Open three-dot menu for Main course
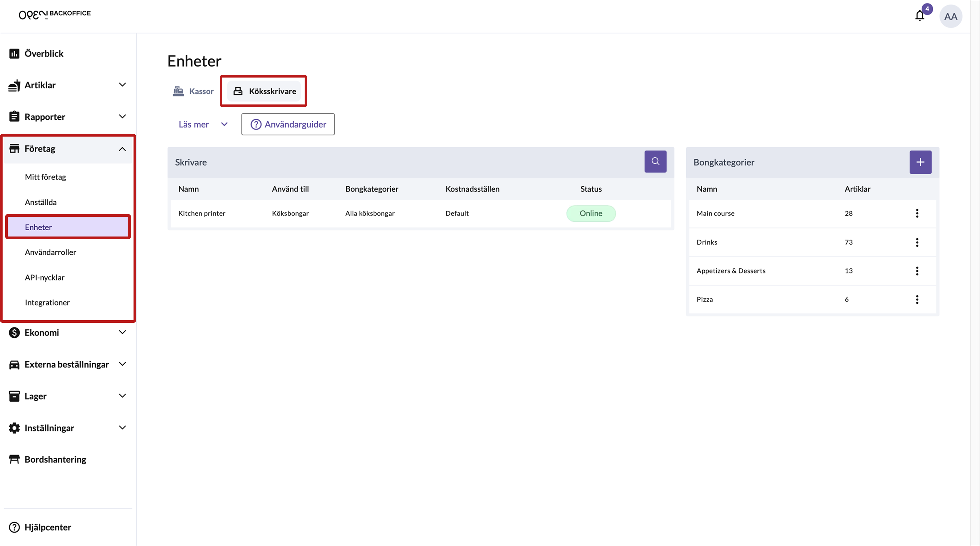This screenshot has height=546, width=980. (x=917, y=213)
